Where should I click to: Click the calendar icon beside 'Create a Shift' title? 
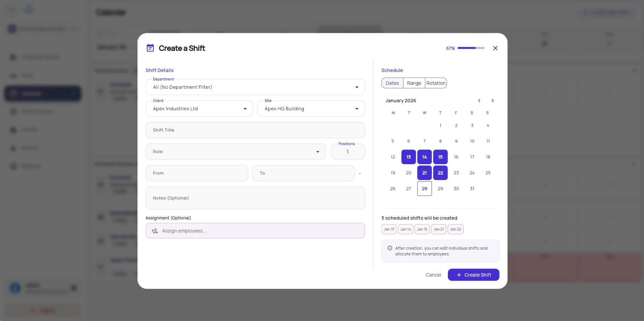click(150, 48)
